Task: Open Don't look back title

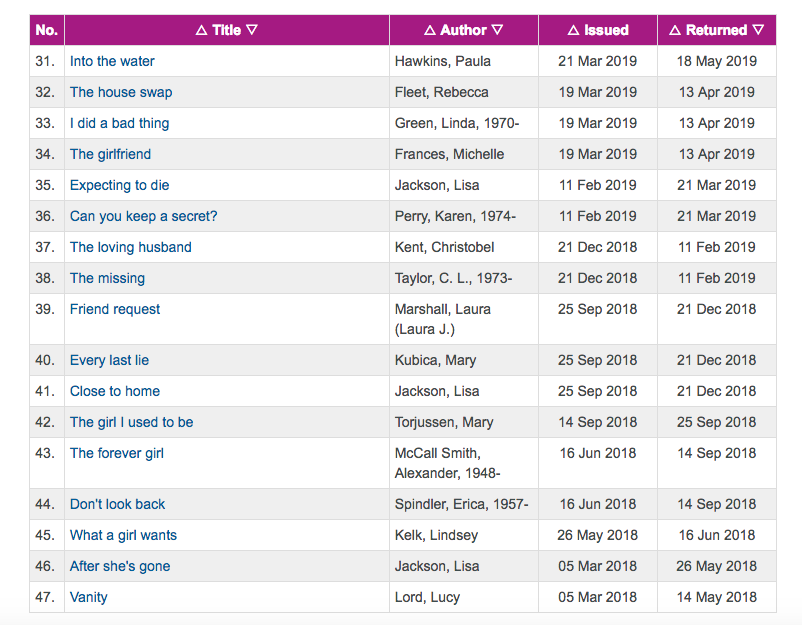Action: click(118, 504)
